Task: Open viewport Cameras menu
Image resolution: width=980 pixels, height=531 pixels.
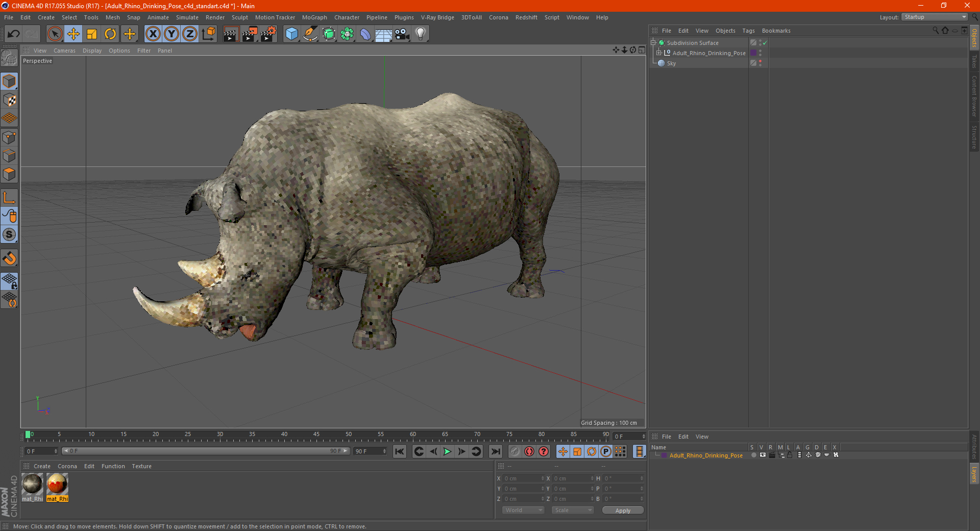Action: click(64, 51)
